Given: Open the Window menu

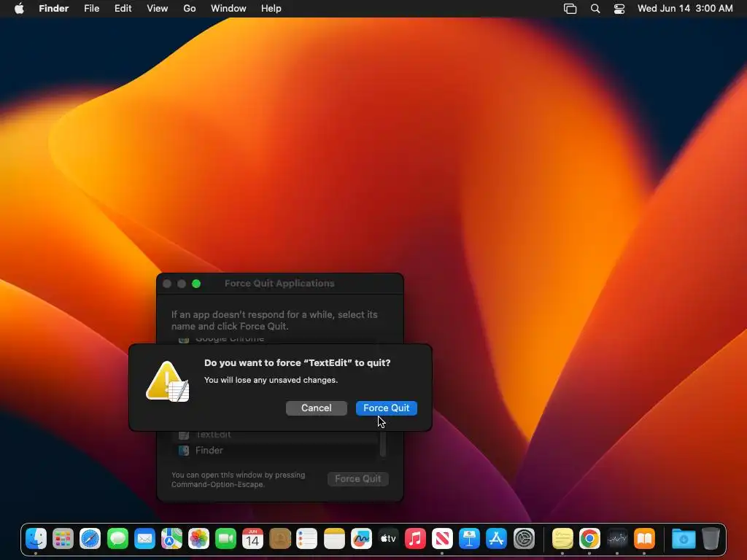Looking at the screenshot, I should [228, 9].
